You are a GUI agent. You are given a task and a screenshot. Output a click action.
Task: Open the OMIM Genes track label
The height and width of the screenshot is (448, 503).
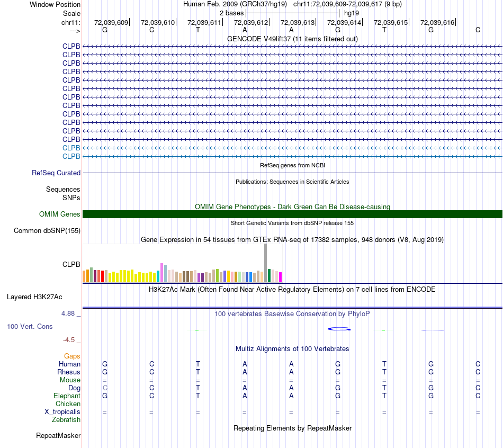59,214
